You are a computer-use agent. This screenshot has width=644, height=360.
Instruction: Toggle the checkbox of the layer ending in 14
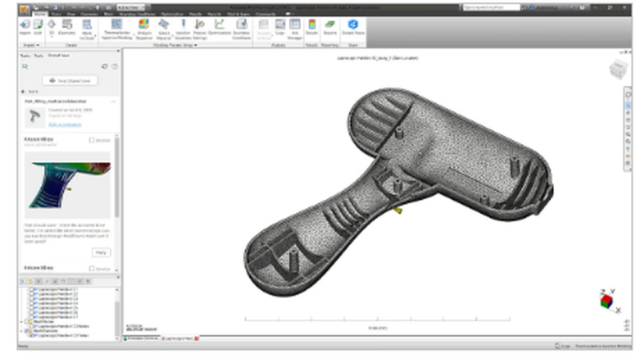[31, 303]
